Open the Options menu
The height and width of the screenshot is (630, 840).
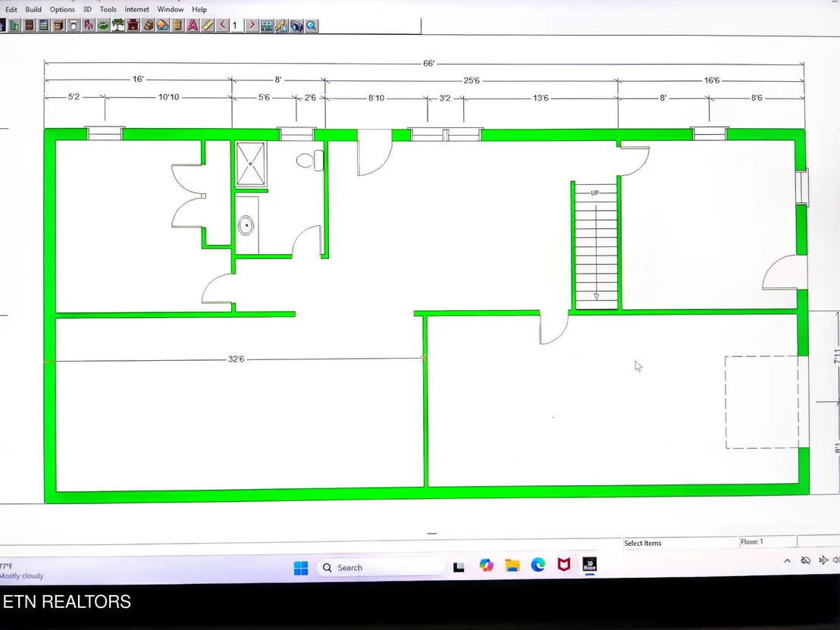(x=62, y=9)
